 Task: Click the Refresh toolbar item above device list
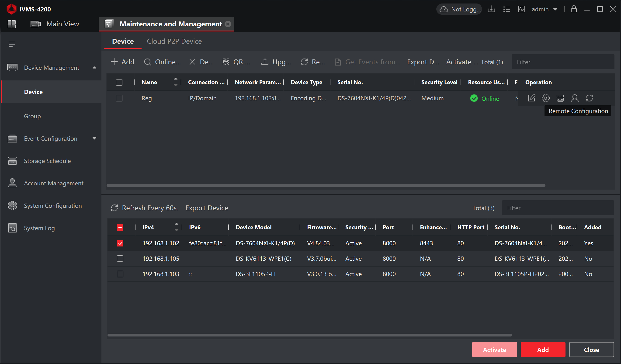[x=313, y=62]
